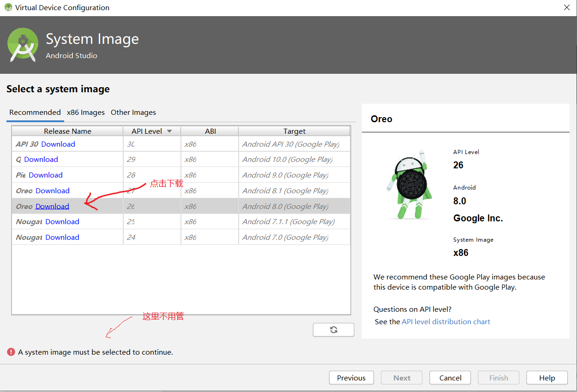This screenshot has height=392, width=577.
Task: Click the Previous button
Action: 351,378
